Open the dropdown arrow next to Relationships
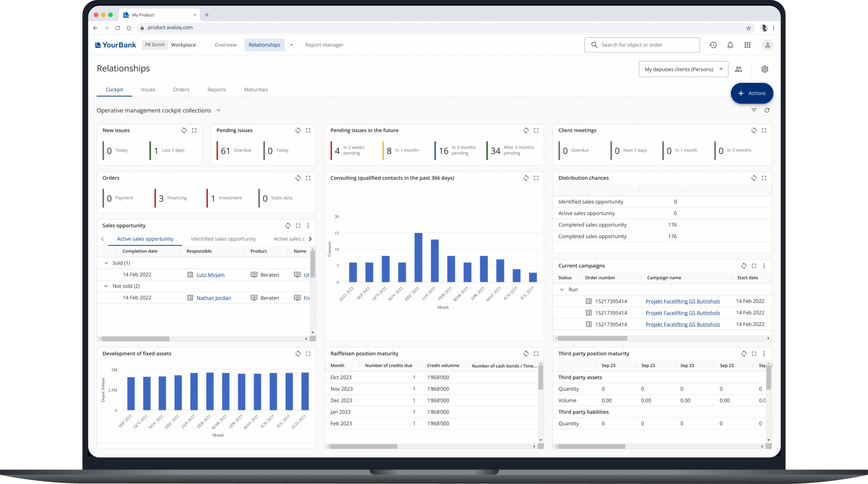This screenshot has width=868, height=484. tap(291, 45)
